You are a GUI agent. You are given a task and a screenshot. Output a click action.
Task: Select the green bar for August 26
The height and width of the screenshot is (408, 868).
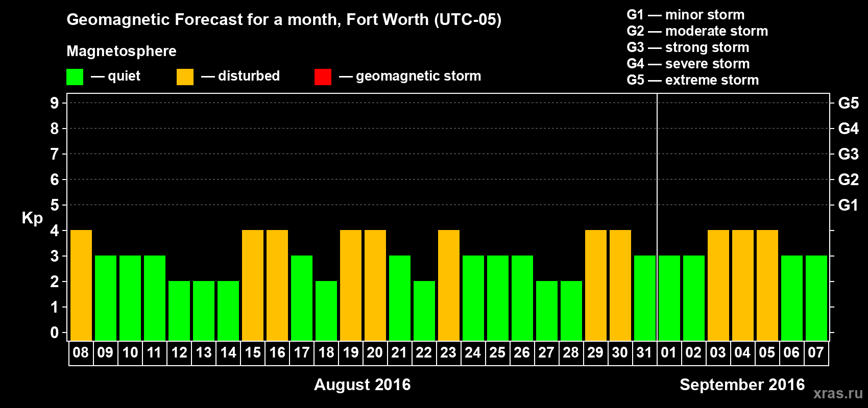pyautogui.click(x=522, y=298)
